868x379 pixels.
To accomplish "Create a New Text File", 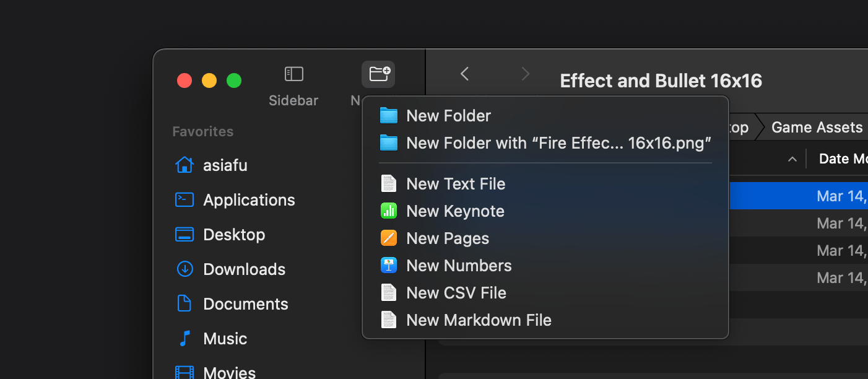I will click(x=455, y=184).
